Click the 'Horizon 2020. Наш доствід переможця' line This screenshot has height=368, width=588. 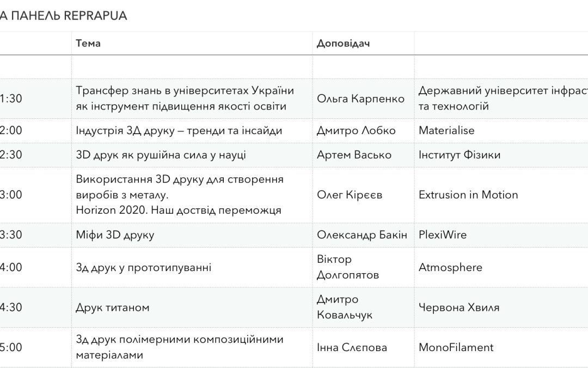point(179,210)
